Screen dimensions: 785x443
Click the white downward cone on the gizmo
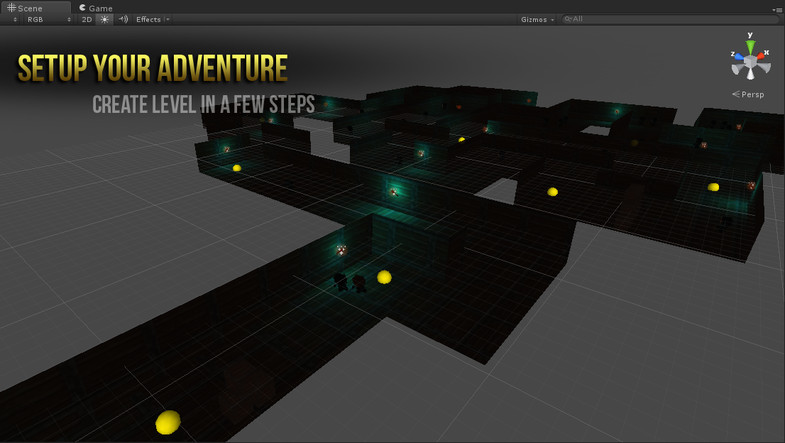click(750, 74)
